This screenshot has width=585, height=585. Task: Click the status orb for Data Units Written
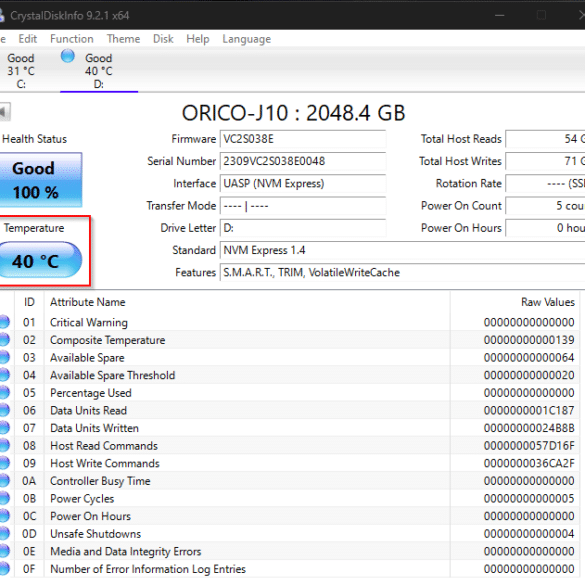(4, 428)
